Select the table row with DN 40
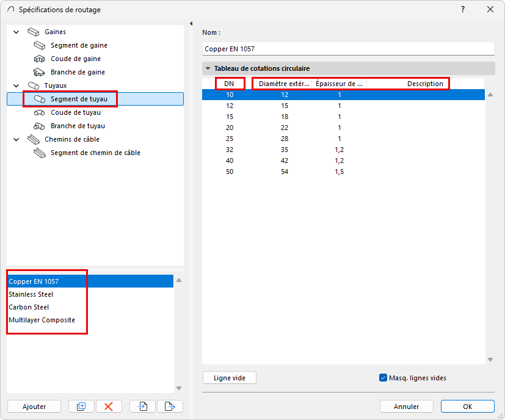This screenshot has width=505, height=420. 343,161
